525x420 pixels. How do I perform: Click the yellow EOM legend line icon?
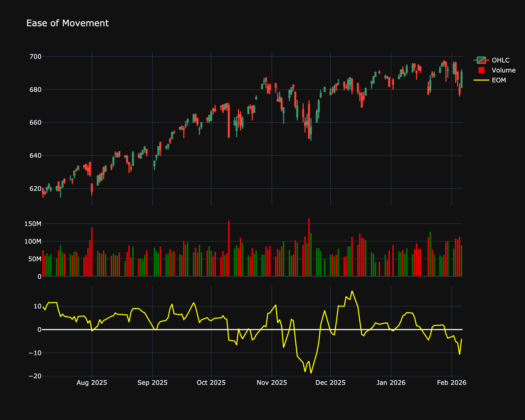click(x=481, y=80)
